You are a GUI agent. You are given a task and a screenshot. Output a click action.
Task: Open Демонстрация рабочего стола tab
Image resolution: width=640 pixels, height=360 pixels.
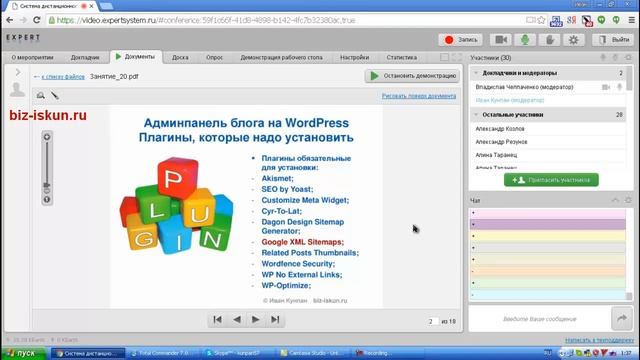tap(281, 58)
